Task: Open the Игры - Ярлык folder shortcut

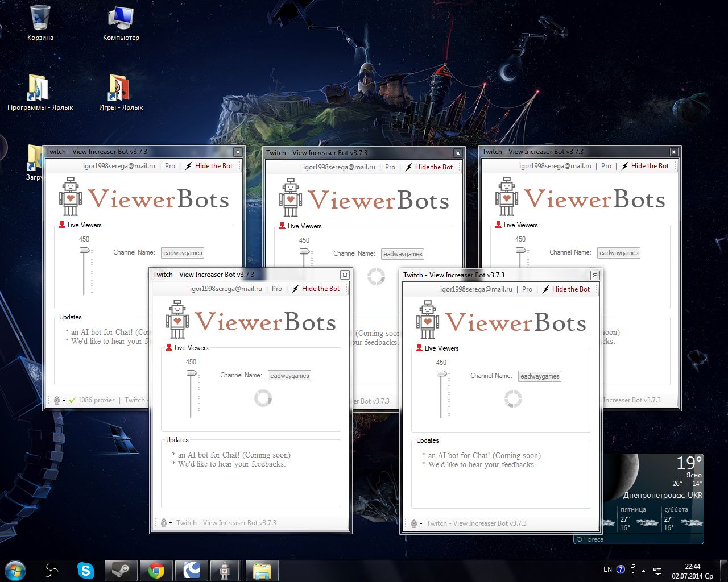Action: click(120, 92)
